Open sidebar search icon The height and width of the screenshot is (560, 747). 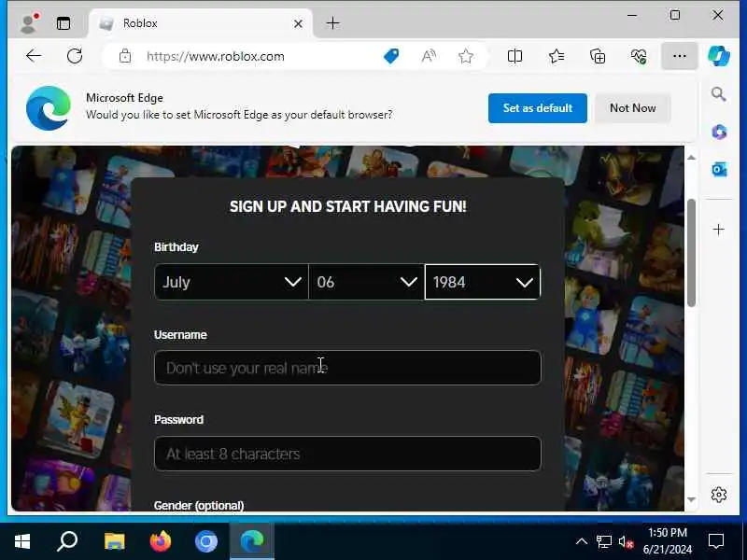tap(718, 94)
